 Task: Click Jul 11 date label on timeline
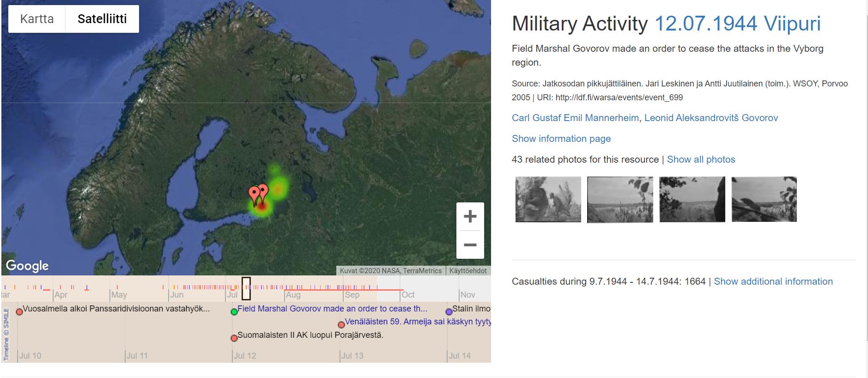(137, 356)
